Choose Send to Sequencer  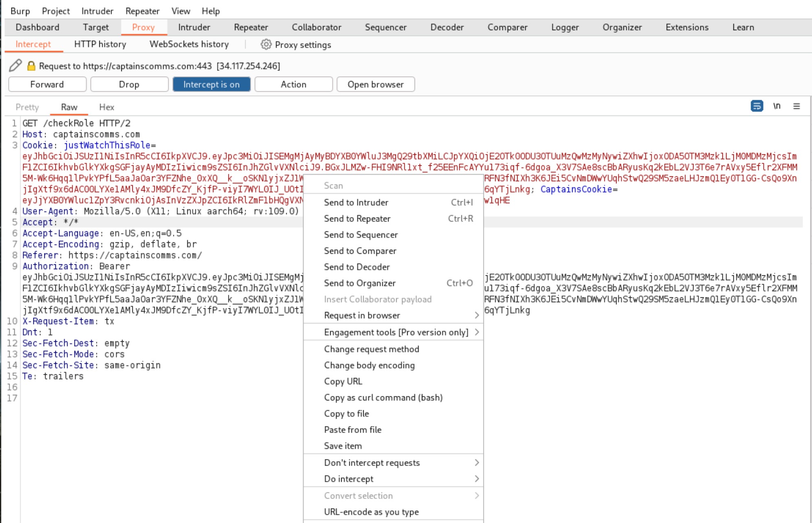tap(393, 235)
